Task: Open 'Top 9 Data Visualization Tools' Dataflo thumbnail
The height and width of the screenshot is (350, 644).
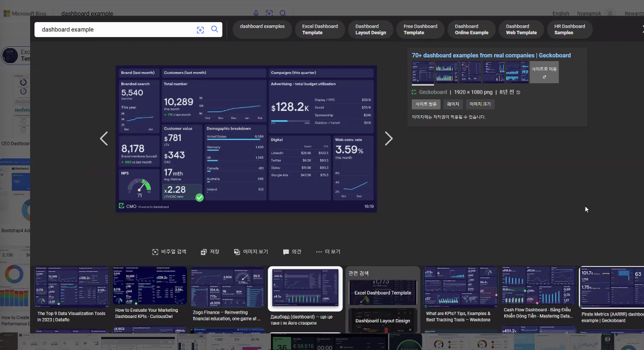Action: pos(72,287)
